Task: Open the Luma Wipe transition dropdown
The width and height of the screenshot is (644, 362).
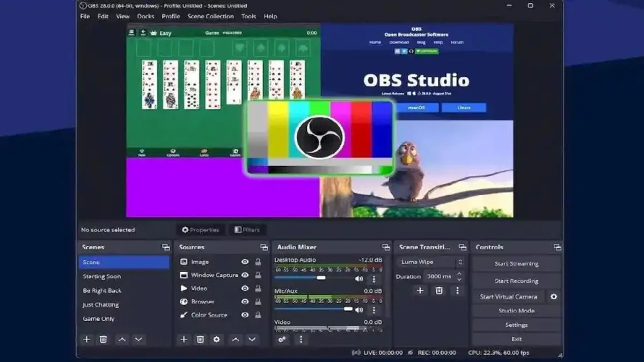Action: point(430,262)
